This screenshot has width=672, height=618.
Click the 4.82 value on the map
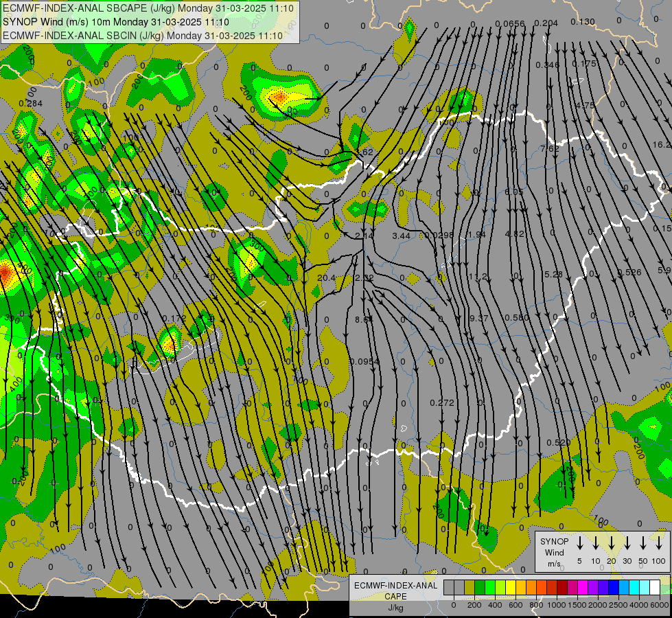pos(514,233)
